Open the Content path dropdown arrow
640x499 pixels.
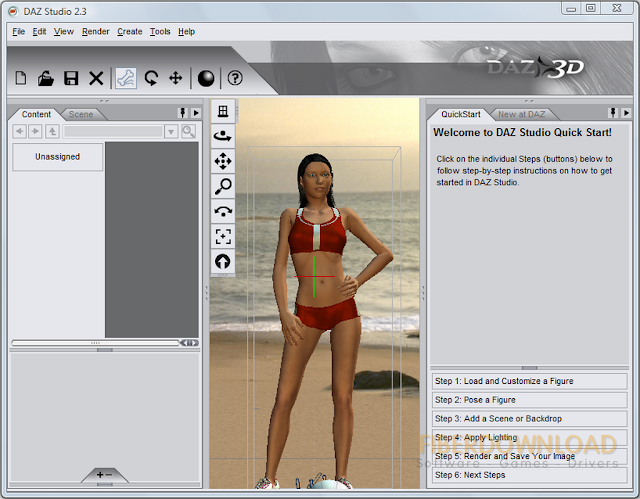point(171,132)
